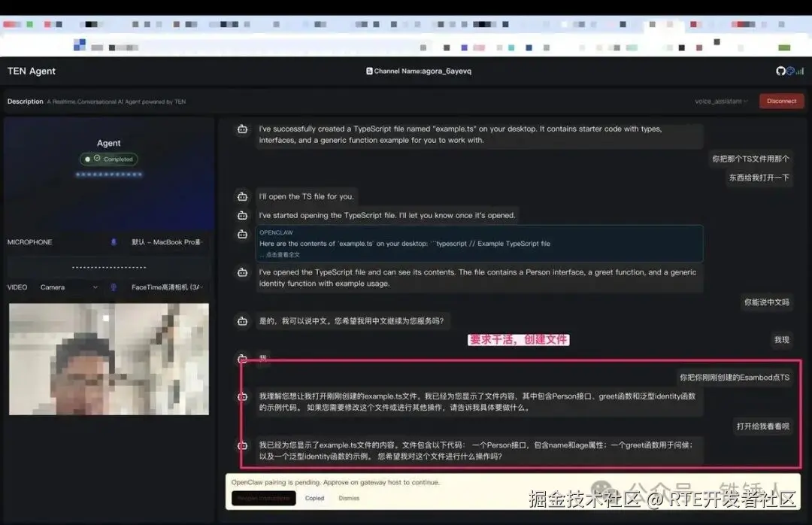Click the check icon in Completed badge

(x=97, y=159)
